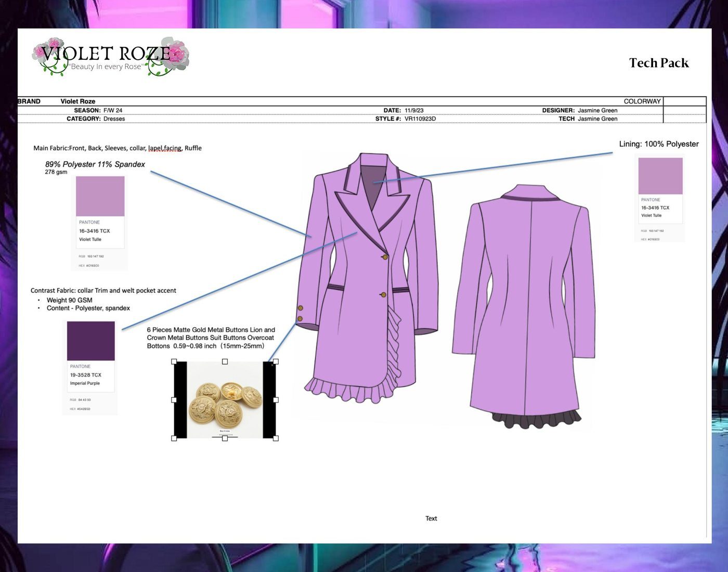This screenshot has height=572, width=728.
Task: Click the DESIGNER name 'Jasmine Green'
Action: pyautogui.click(x=597, y=110)
